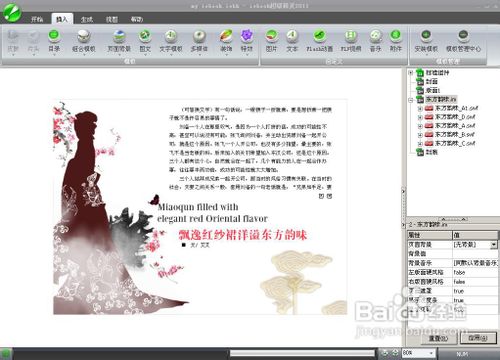Open the 帮助 (Help) ribbon tab

[x=137, y=19]
